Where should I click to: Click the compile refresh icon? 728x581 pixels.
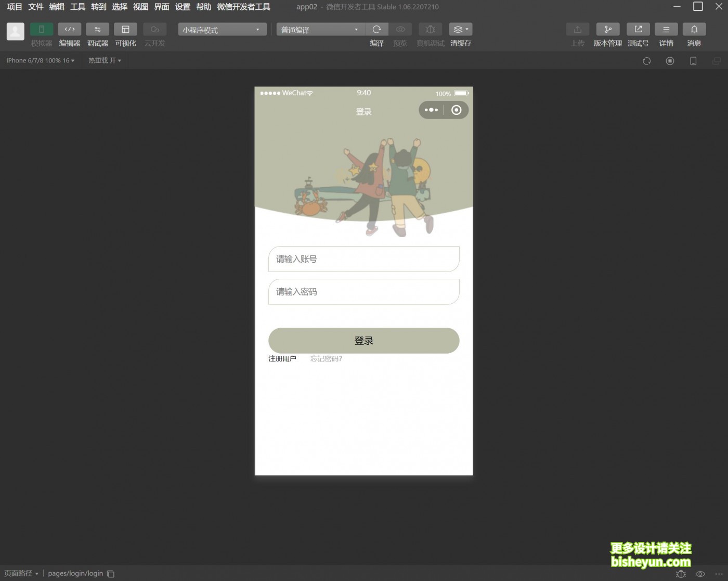point(377,30)
